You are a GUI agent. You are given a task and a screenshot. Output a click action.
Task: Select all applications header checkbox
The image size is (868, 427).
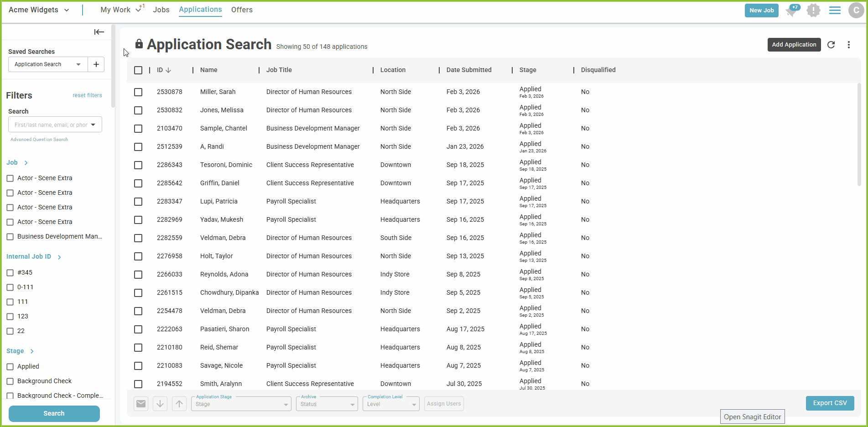click(x=138, y=70)
